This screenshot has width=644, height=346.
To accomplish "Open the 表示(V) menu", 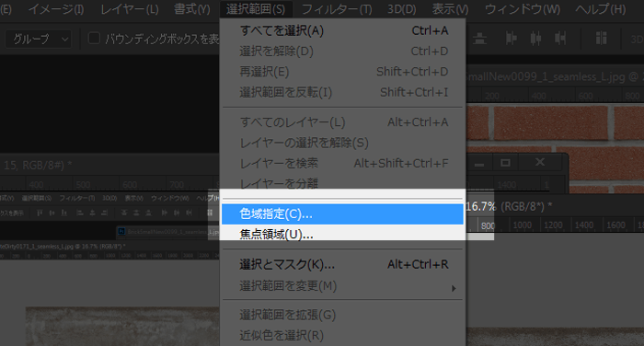I will (450, 9).
